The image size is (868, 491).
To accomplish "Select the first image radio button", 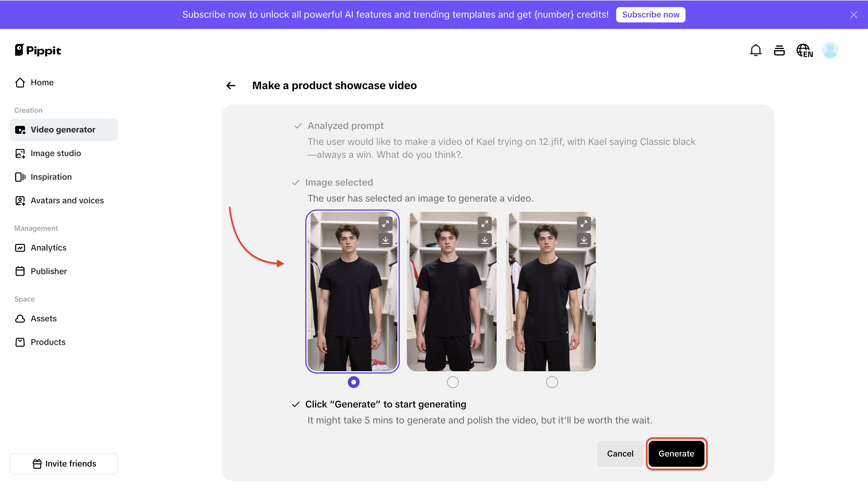I will 353,382.
